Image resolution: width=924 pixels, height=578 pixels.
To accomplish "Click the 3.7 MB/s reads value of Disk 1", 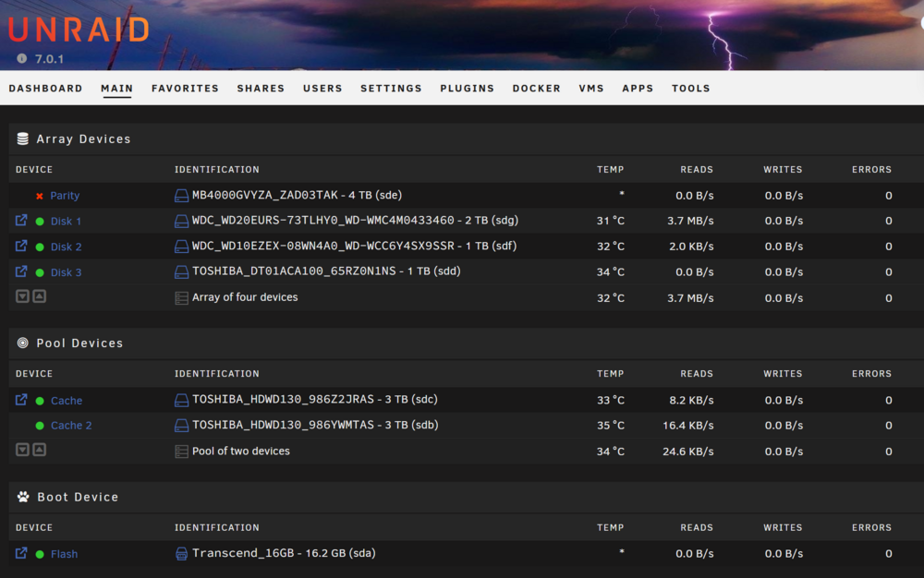I will (x=690, y=221).
